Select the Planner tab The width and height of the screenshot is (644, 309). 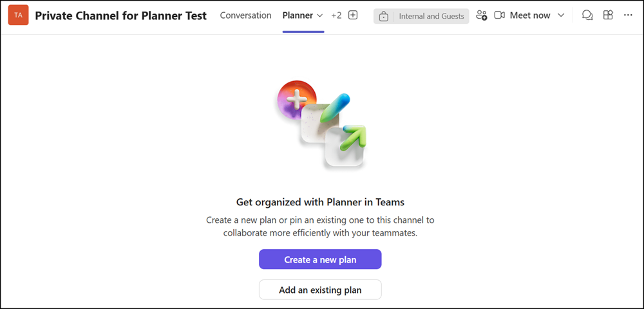click(x=298, y=15)
